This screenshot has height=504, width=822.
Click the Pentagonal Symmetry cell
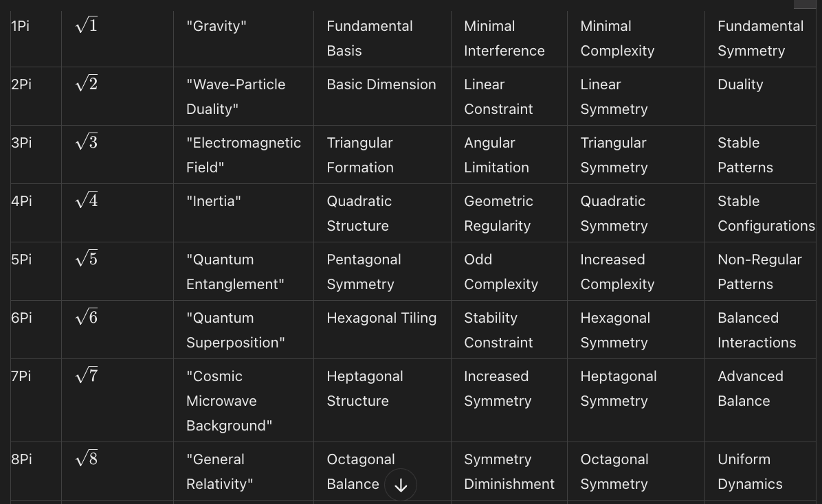coord(364,272)
